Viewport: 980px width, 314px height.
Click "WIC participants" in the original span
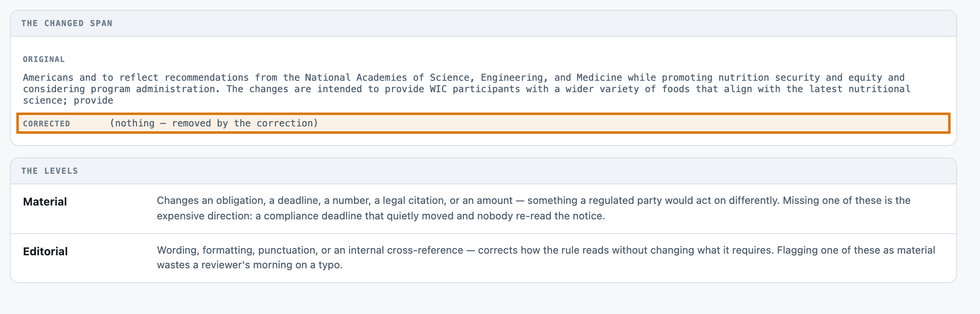[x=475, y=89]
